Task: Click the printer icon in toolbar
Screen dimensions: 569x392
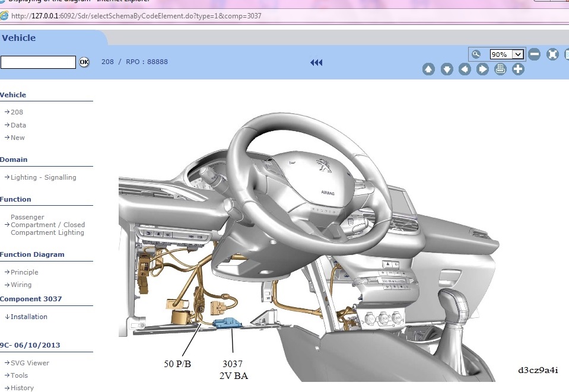Action: 500,69
